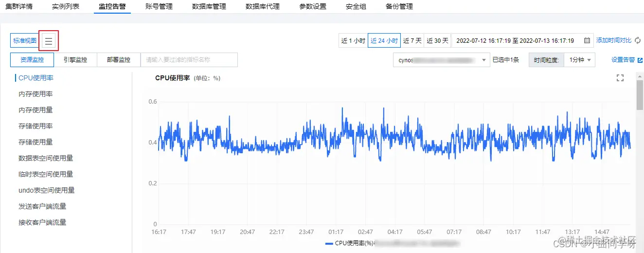Refresh the monitoring data
This screenshot has width=644, height=253.
(x=638, y=41)
